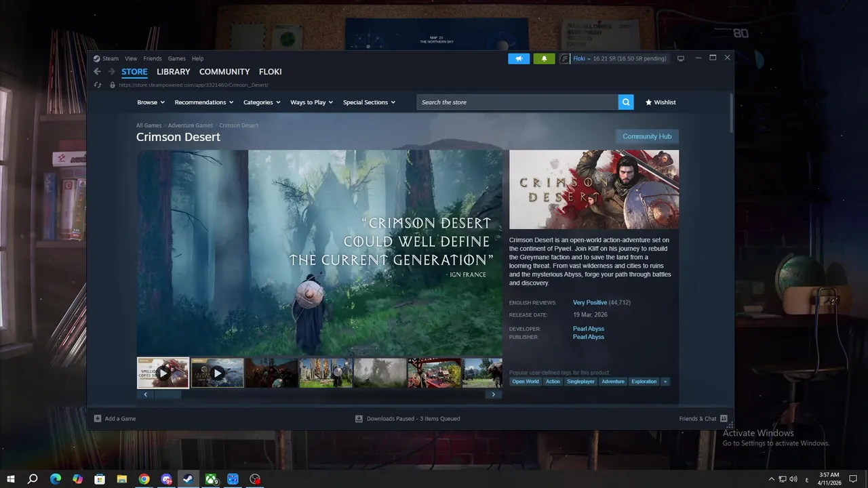Play the second video thumbnail
The height and width of the screenshot is (488, 868).
coord(217,373)
